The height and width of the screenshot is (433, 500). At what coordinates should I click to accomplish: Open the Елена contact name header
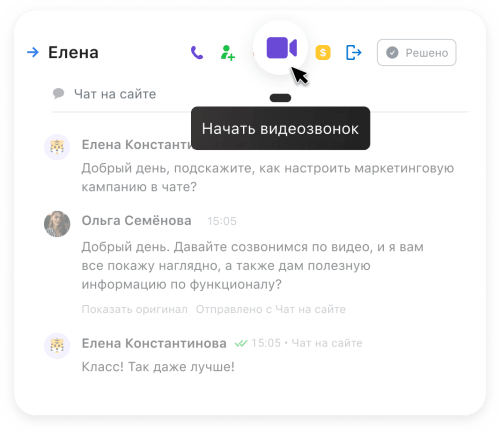73,52
